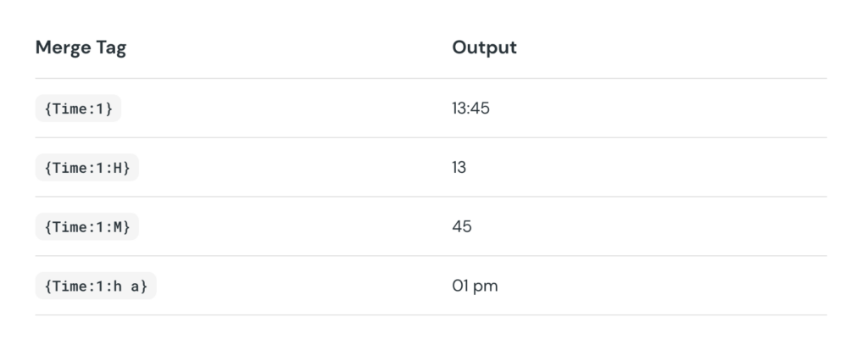Click the output value 13 for {Time:1:H}
This screenshot has width=868, height=356.
[x=459, y=168]
